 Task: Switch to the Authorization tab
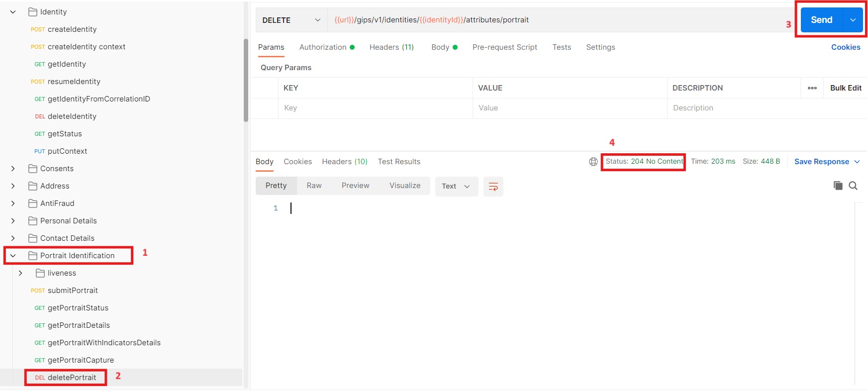click(x=327, y=47)
